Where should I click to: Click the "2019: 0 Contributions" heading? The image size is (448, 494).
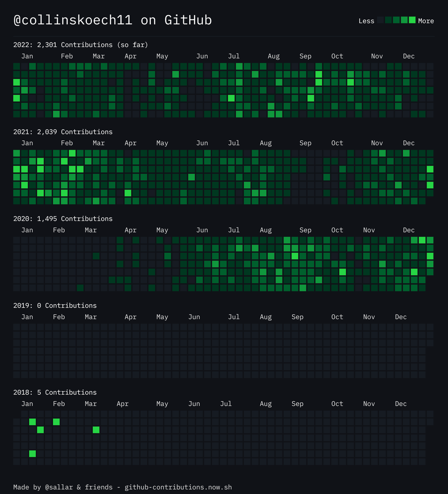pos(55,305)
